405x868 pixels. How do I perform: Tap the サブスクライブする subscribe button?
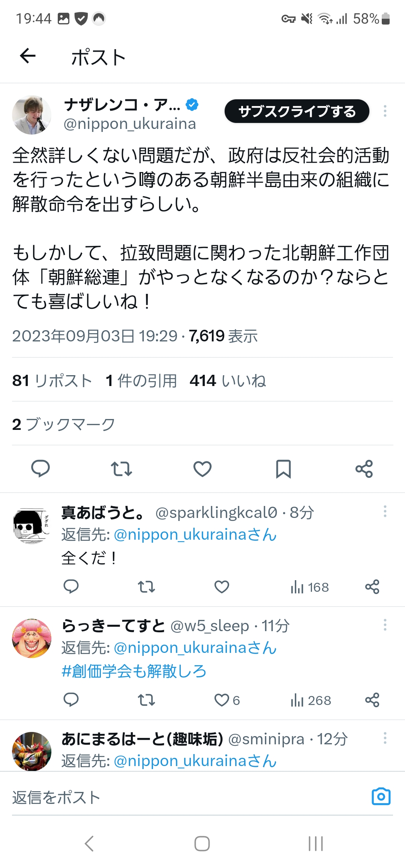[x=297, y=111]
